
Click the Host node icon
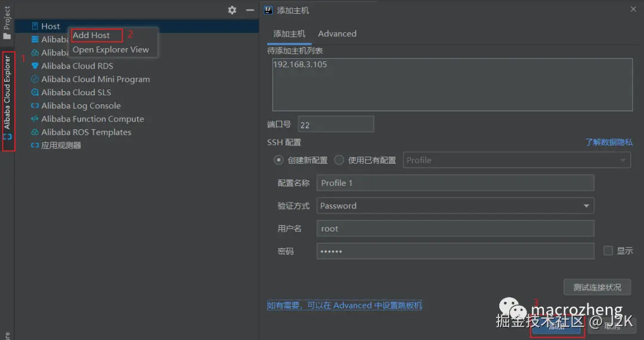[35, 26]
